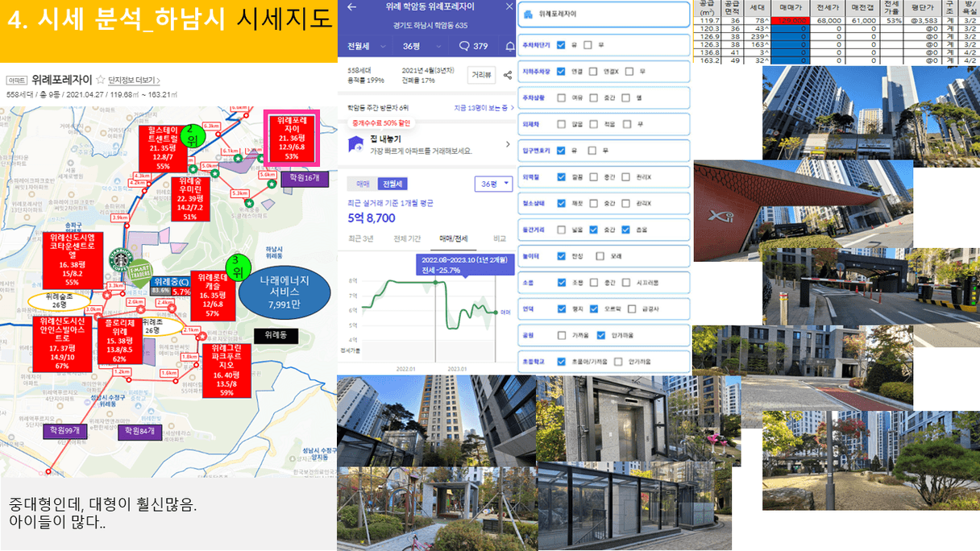Screen dimensions: 980x551
Task: Click the Starbucks logo on the map
Action: (122, 261)
